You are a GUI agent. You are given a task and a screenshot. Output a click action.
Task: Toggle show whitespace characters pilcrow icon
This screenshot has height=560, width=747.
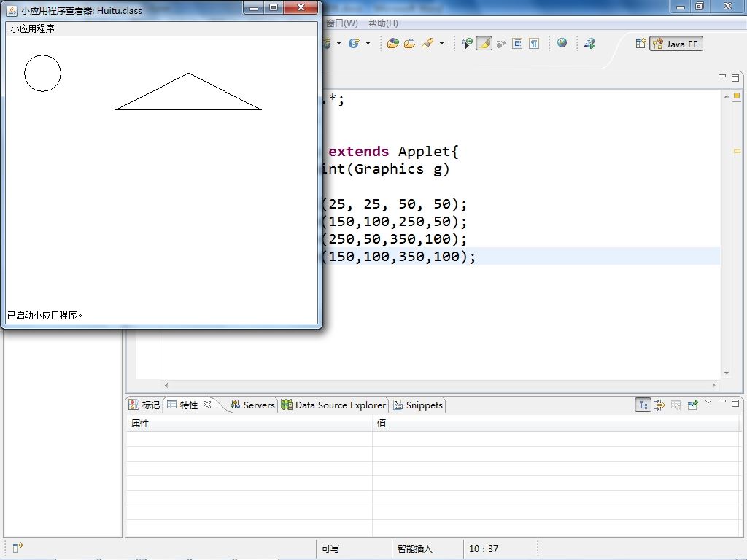[534, 43]
